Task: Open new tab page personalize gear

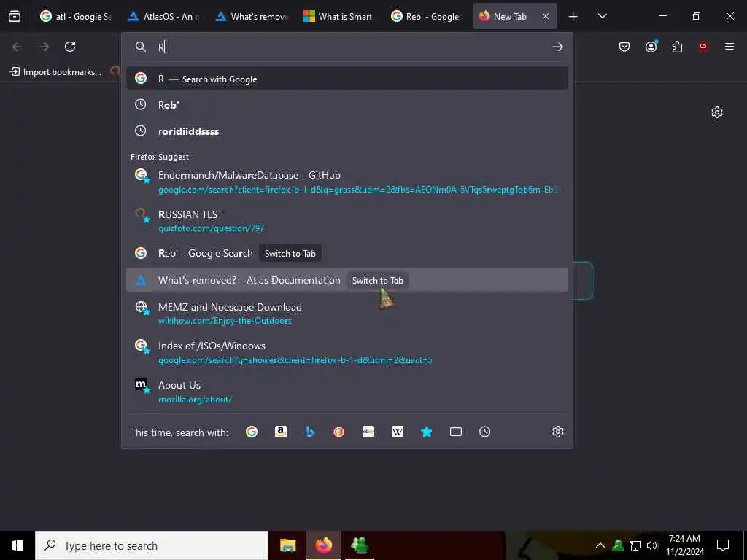Action: [717, 112]
